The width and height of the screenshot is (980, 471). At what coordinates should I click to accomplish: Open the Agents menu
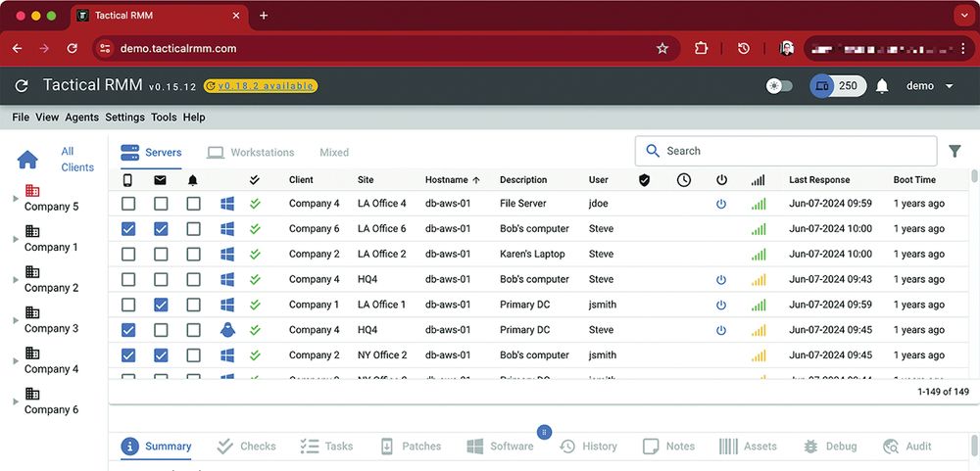(x=82, y=118)
